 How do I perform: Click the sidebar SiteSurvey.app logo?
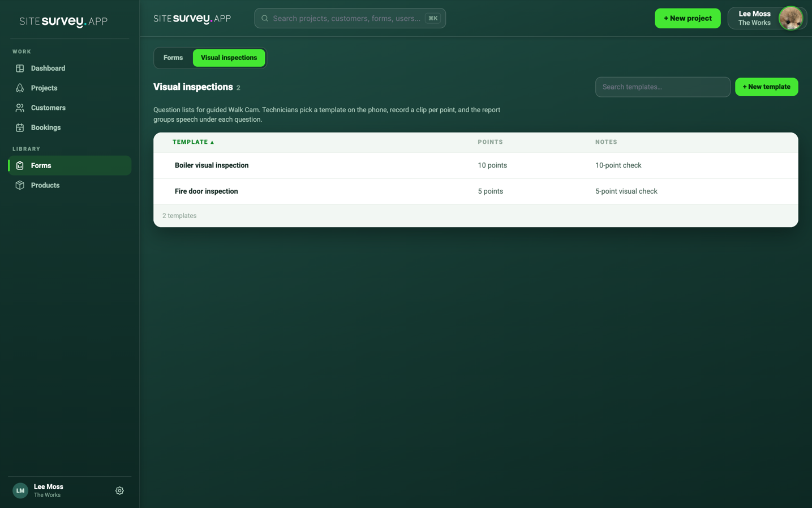point(63,22)
